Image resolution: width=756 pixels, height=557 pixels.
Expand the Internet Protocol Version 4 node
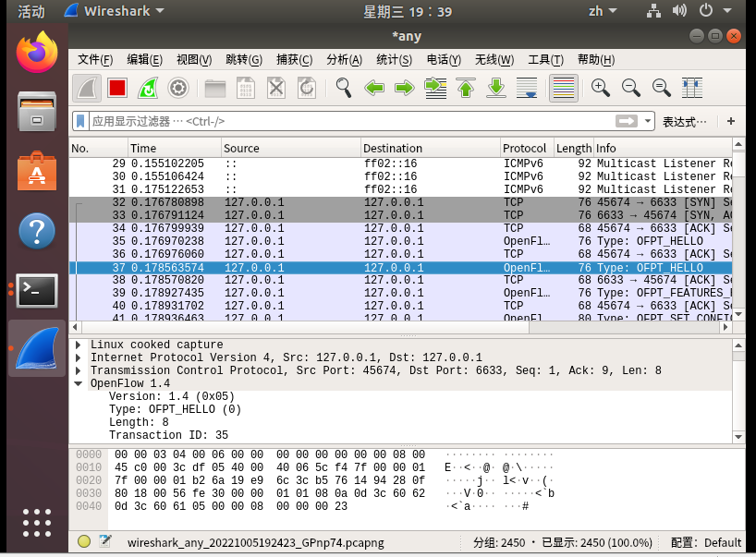pyautogui.click(x=79, y=357)
